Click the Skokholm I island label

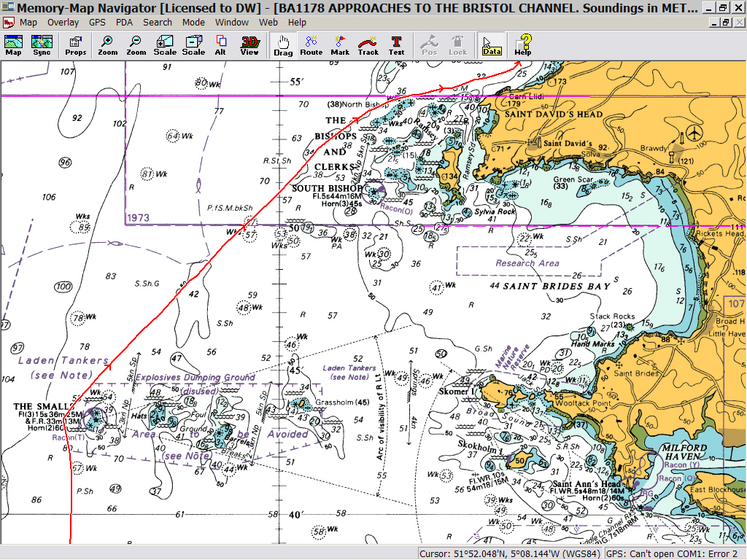(x=480, y=446)
